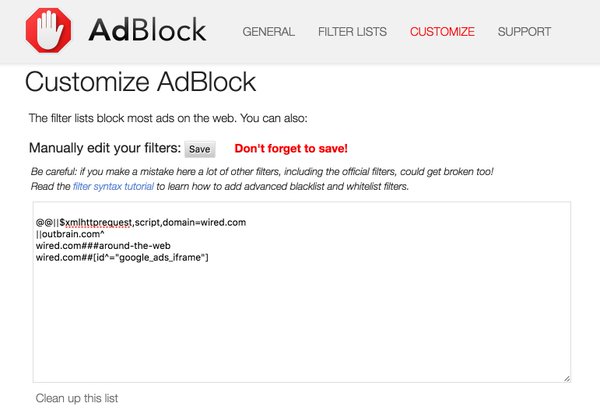This screenshot has height=410, width=600.
Task: Click the Manually edit your filters label
Action: point(105,148)
